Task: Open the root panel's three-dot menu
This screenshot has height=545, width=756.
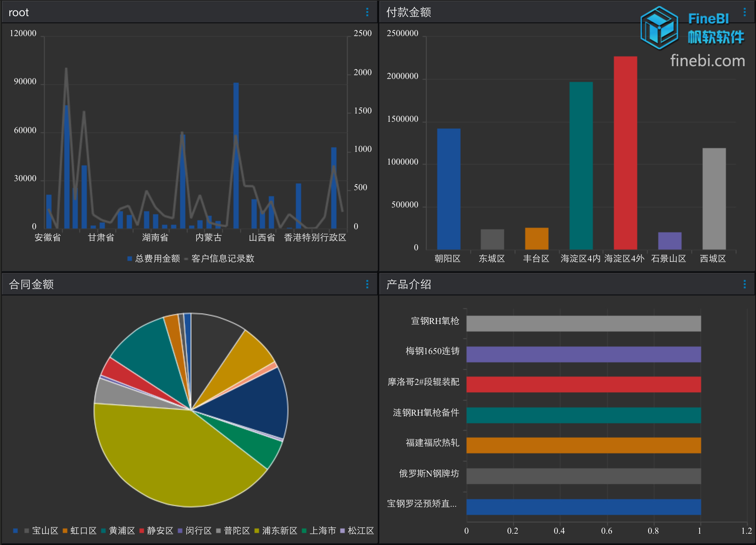Action: pos(367,12)
